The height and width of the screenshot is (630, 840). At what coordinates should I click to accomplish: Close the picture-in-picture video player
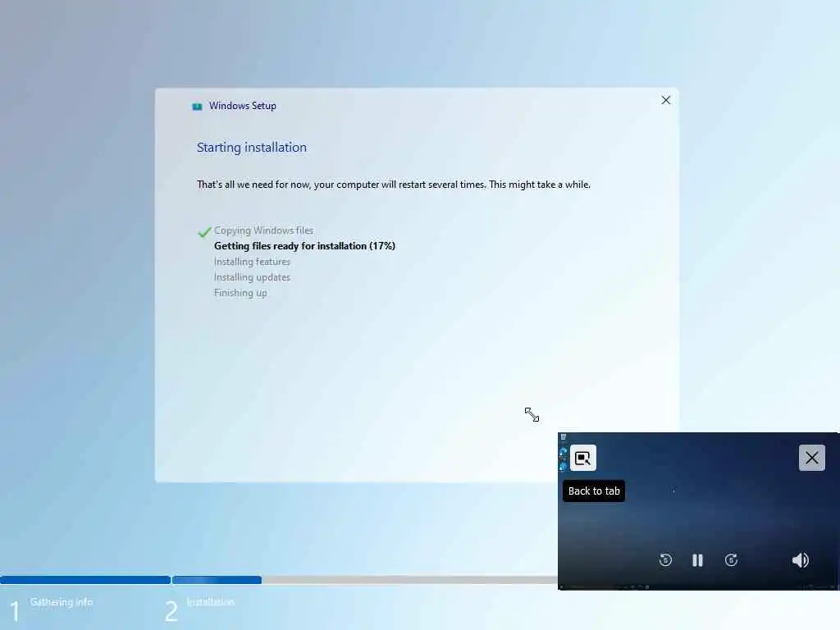pyautogui.click(x=811, y=458)
